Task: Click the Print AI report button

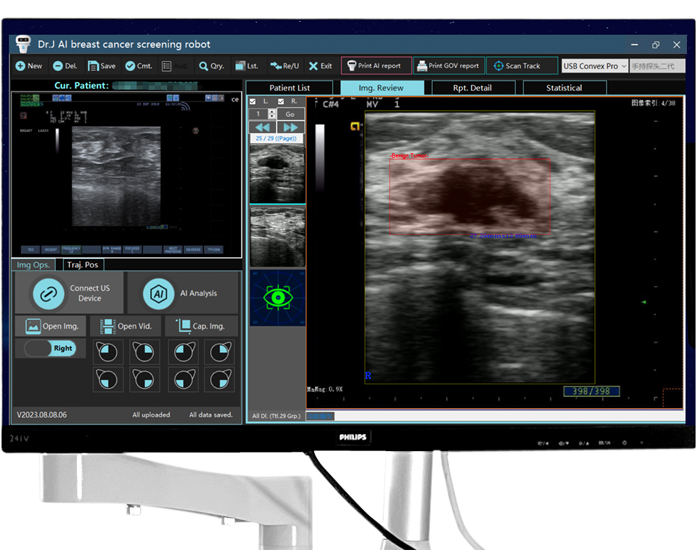Action: (375, 66)
